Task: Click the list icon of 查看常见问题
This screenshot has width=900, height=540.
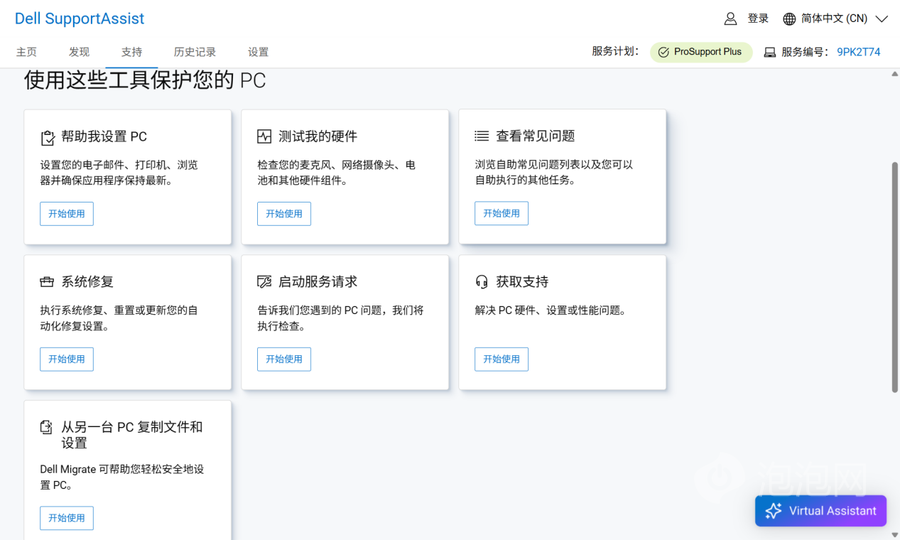Action: 482,136
